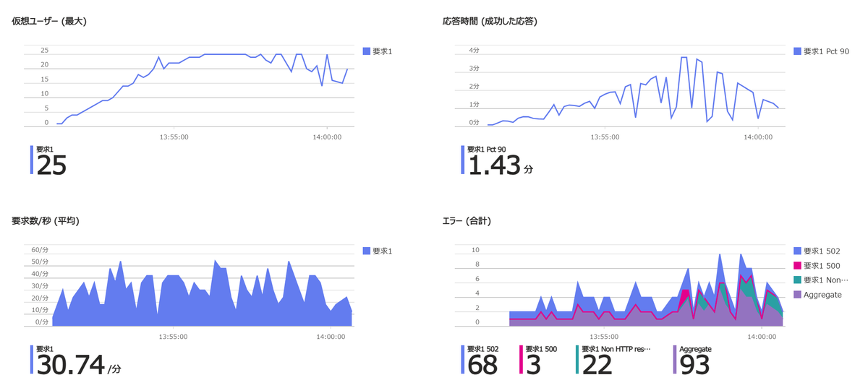The image size is (868, 388).
Task: Click the エラー (合計) chart title
Action: (467, 221)
